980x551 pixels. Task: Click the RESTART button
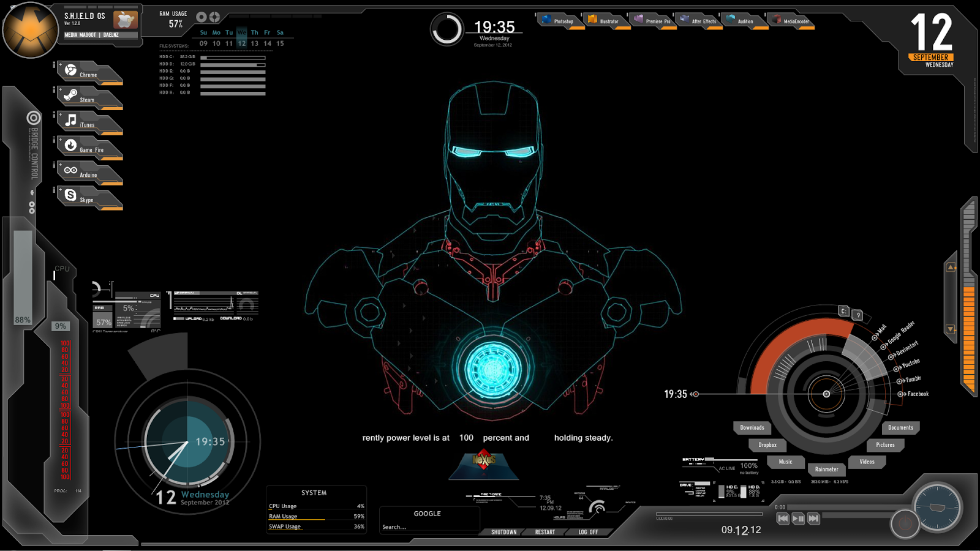(545, 532)
